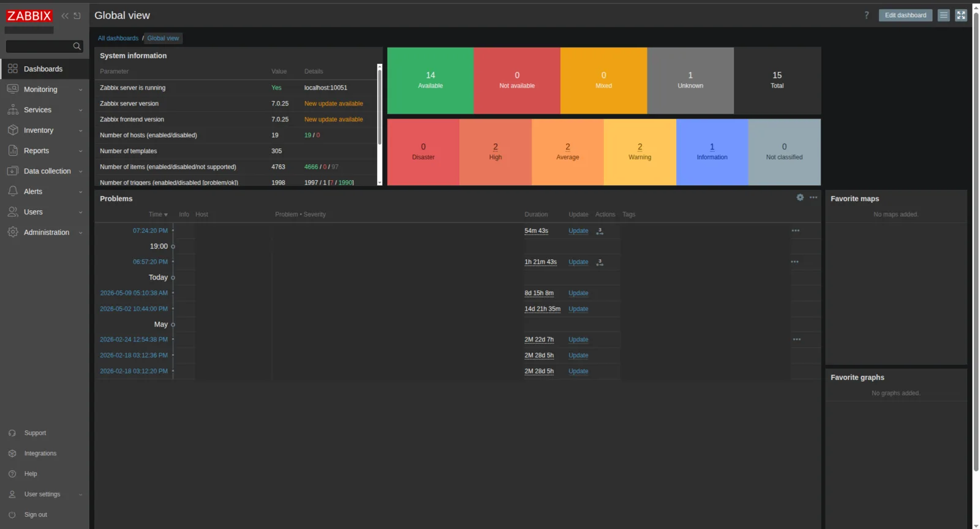Click the blue Information severity tile
The height and width of the screenshot is (529, 980).
pyautogui.click(x=712, y=152)
